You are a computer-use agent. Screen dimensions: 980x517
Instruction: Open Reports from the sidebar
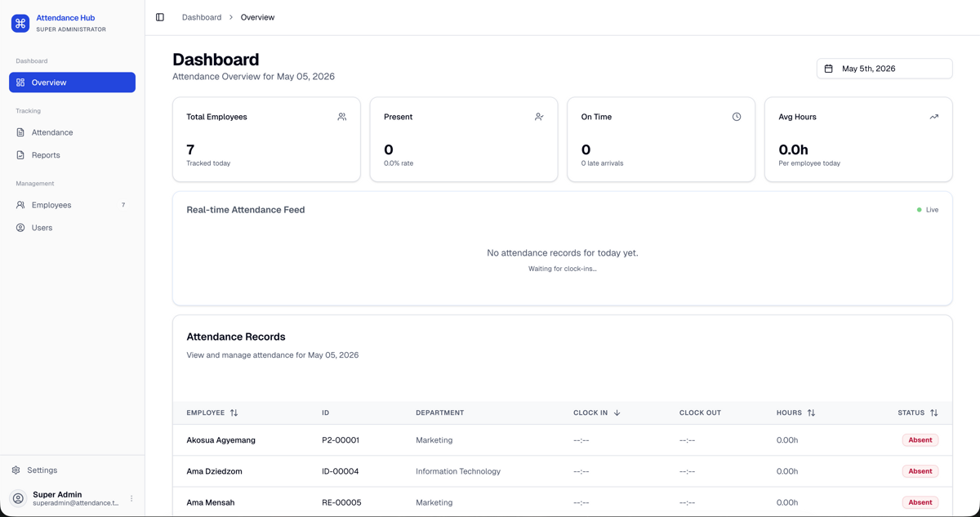[72, 155]
